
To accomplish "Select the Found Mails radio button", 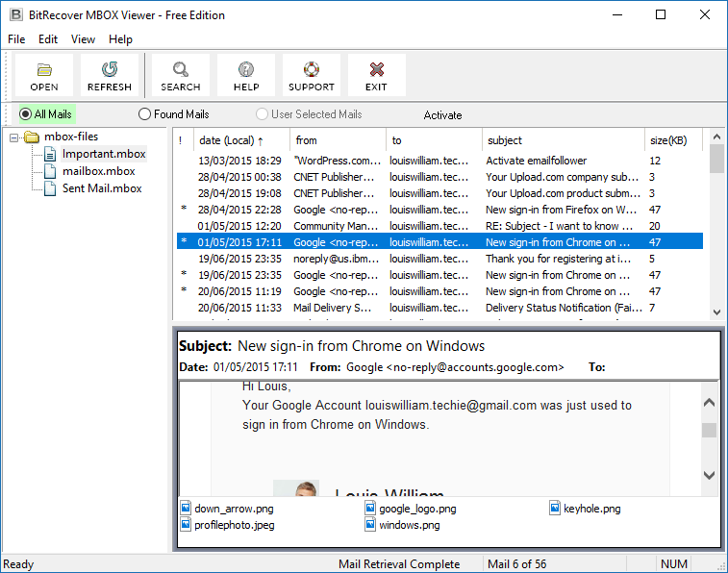I will (145, 114).
